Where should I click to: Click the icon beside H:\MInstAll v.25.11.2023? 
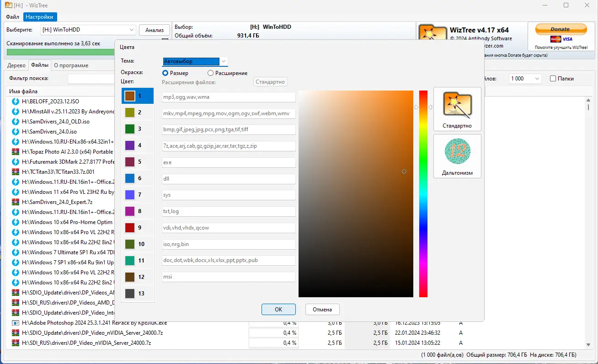tap(15, 112)
